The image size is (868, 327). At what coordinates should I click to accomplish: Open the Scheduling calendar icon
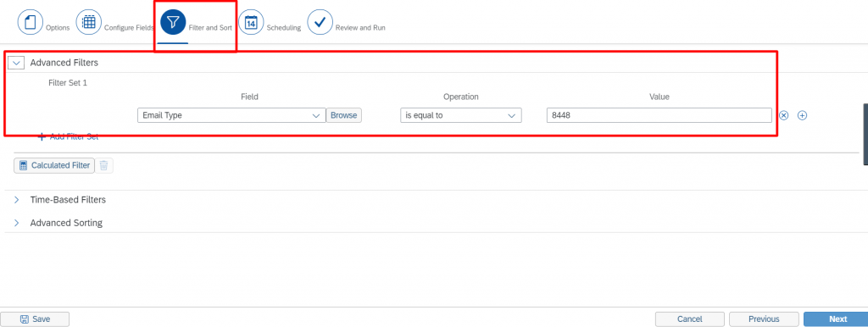pyautogui.click(x=251, y=23)
